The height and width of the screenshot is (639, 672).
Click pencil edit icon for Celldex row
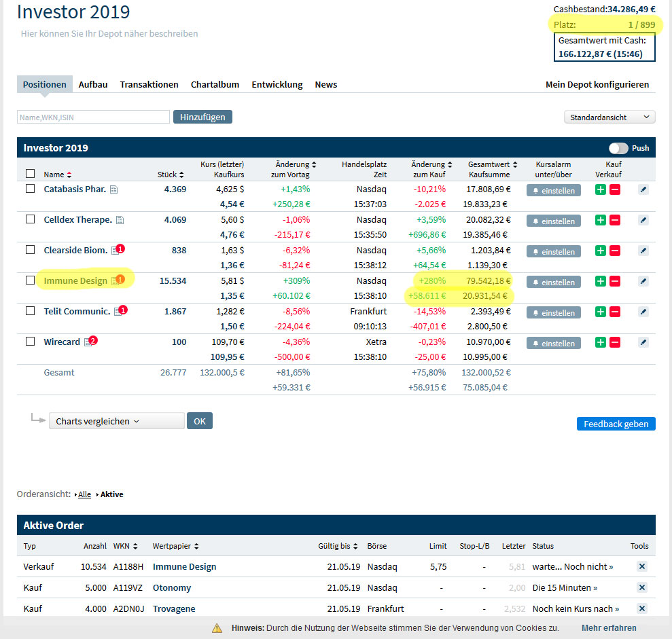pos(643,221)
